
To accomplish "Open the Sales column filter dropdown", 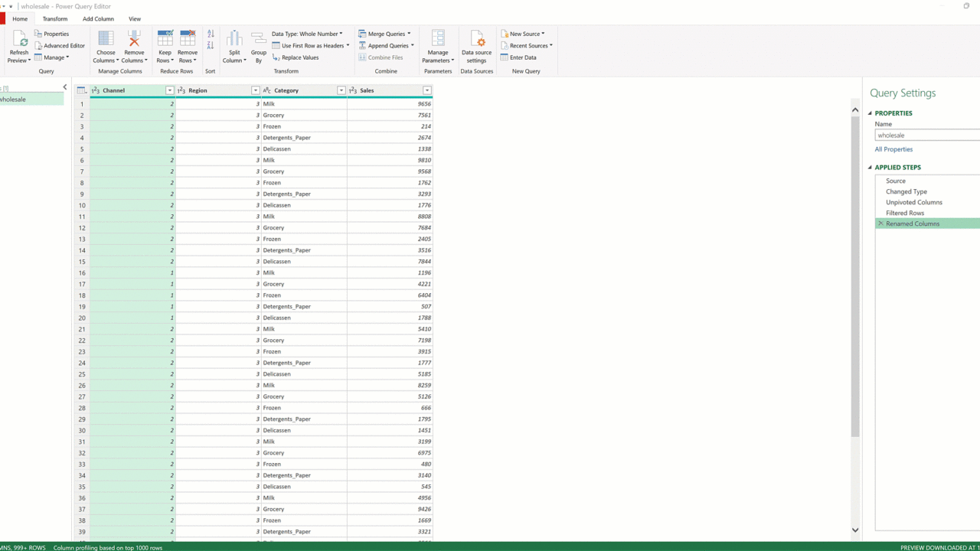I will [427, 90].
